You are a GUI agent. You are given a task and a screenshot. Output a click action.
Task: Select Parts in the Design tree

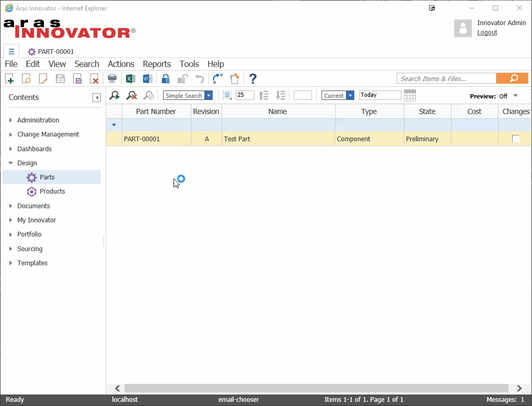47,177
